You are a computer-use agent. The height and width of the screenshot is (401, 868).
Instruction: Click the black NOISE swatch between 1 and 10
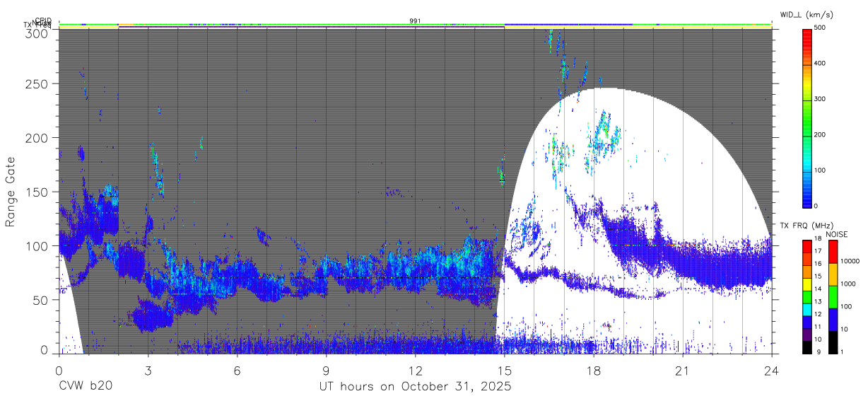[832, 342]
